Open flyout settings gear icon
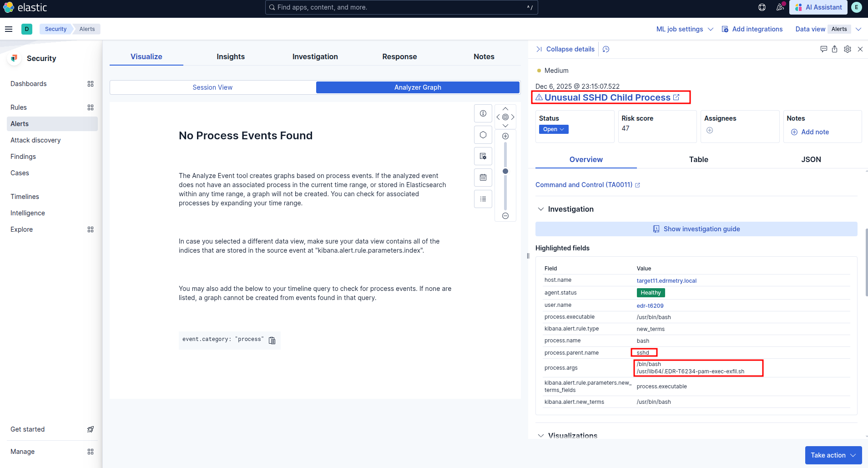868x468 pixels. [847, 49]
